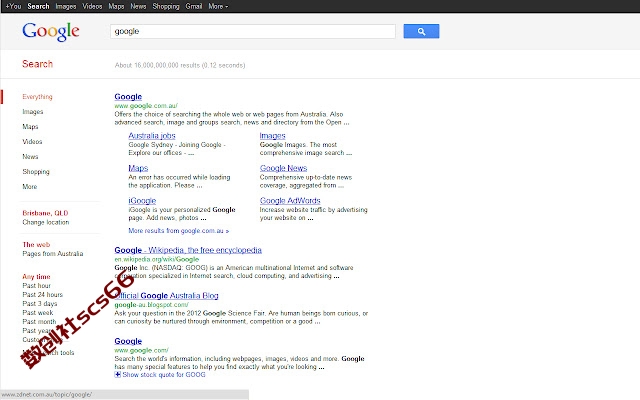Open the 'Google AdWords' sitelink
Screen dimensions: 640x400
[290, 201]
